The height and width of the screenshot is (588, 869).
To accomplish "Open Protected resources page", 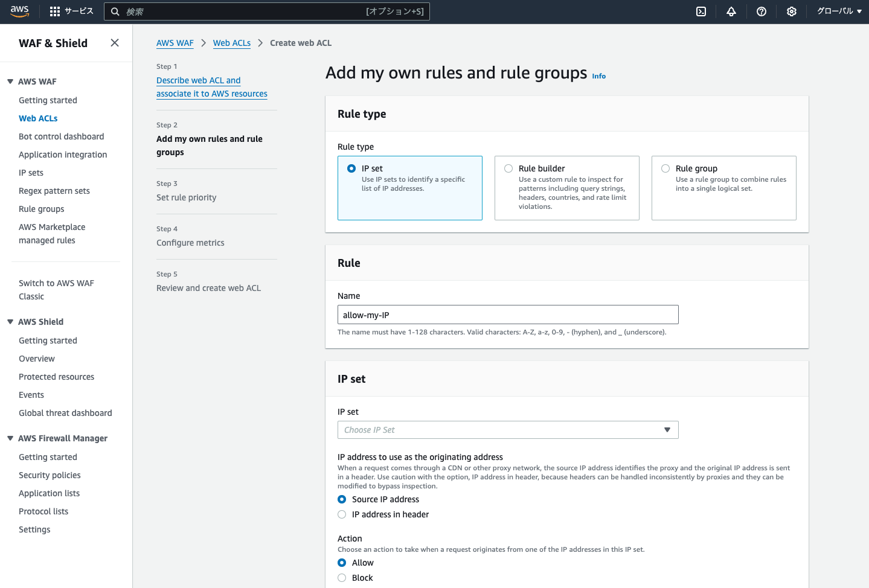I will pos(57,377).
